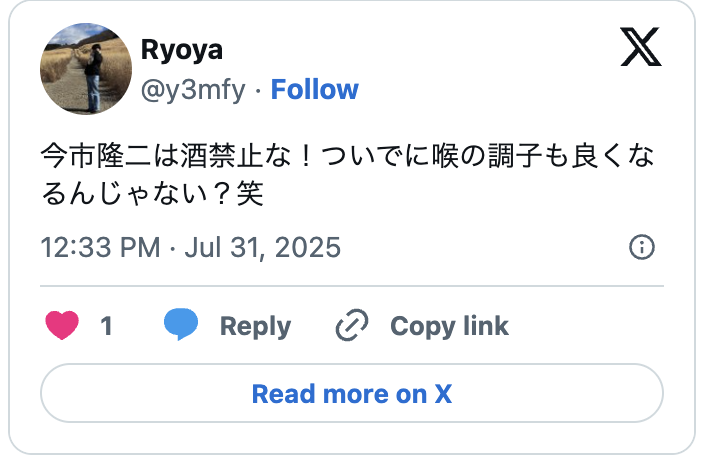Image resolution: width=704 pixels, height=472 pixels.
Task: Click the tweet line starting with 今市隆二
Action: (348, 156)
